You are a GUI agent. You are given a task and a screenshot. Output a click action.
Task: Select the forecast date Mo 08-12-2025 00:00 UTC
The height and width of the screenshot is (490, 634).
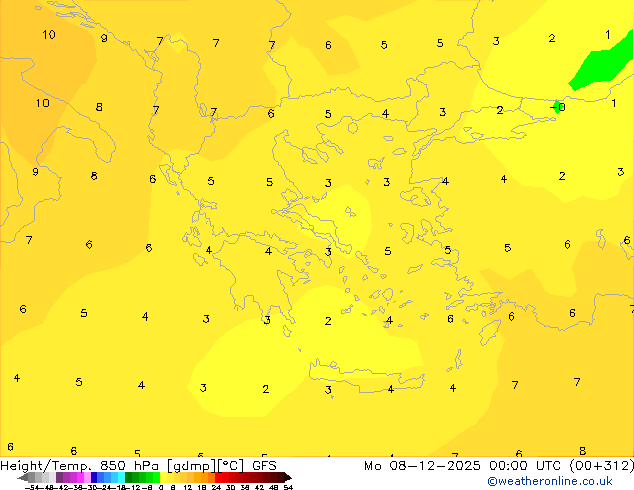(465, 466)
